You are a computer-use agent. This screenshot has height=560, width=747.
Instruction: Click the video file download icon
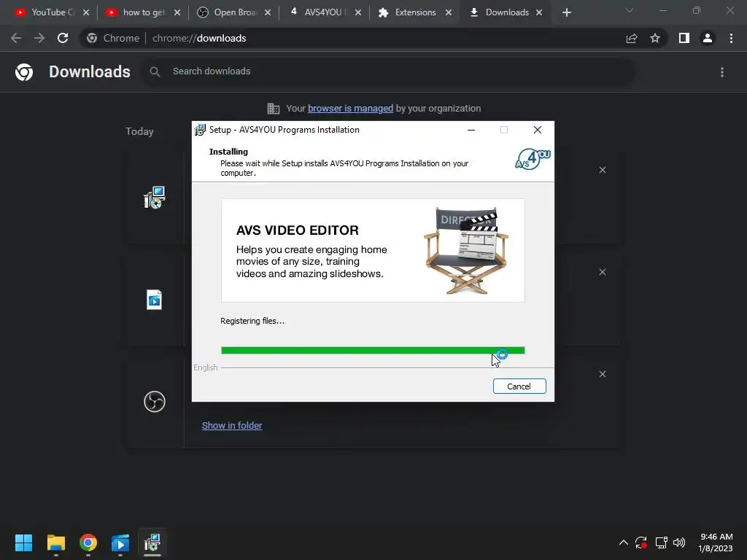155,300
